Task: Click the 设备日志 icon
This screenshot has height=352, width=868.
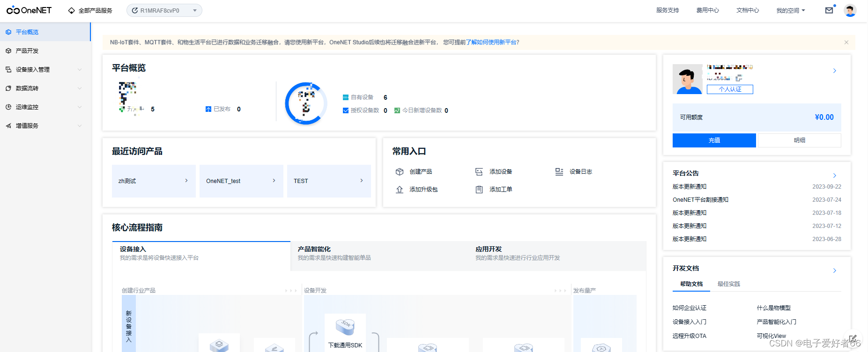Action: (x=559, y=172)
